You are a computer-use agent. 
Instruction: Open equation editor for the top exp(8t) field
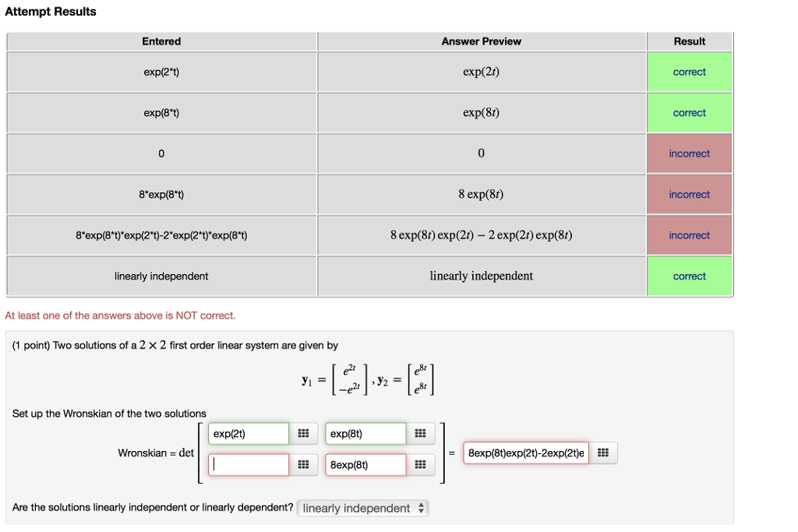click(x=421, y=433)
